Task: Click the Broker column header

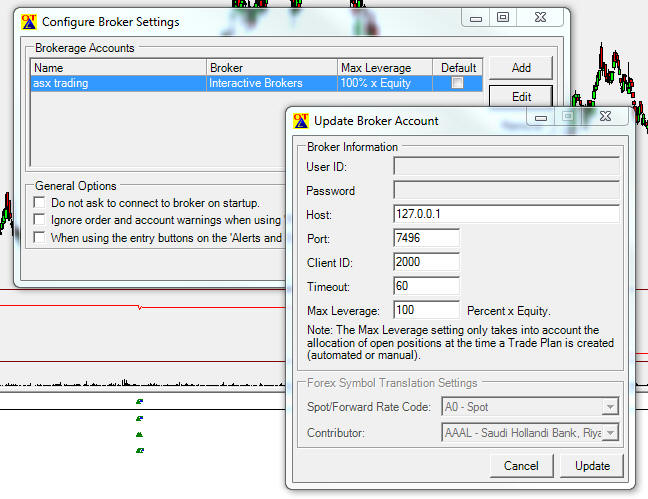Action: pyautogui.click(x=272, y=67)
